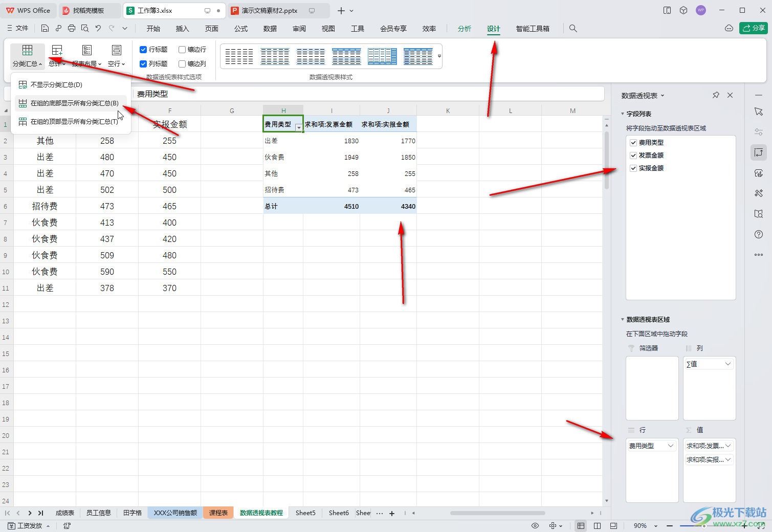Screen dimensions: 772x532
Task: Pin the PivotTable task pane
Action: [x=716, y=95]
